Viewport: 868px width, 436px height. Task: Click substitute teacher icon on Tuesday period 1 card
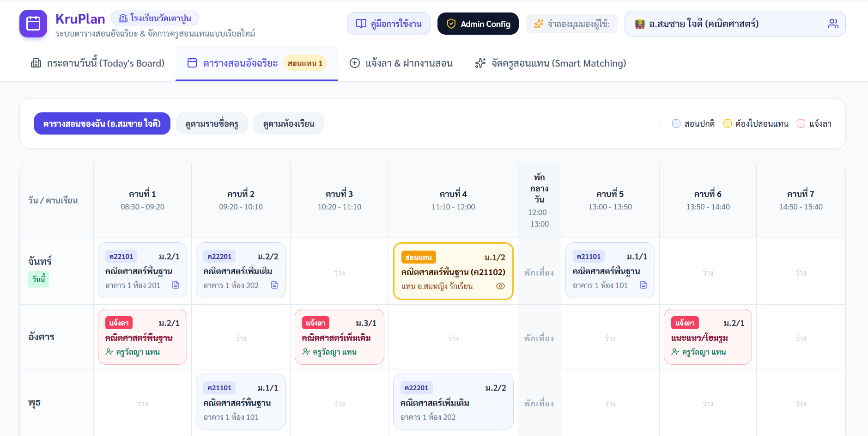click(x=109, y=352)
